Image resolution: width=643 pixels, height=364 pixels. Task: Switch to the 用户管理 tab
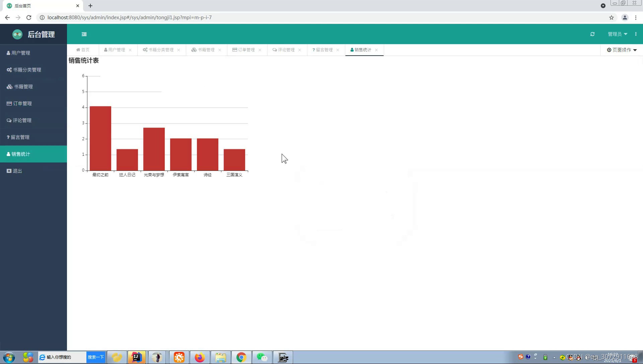click(x=115, y=50)
